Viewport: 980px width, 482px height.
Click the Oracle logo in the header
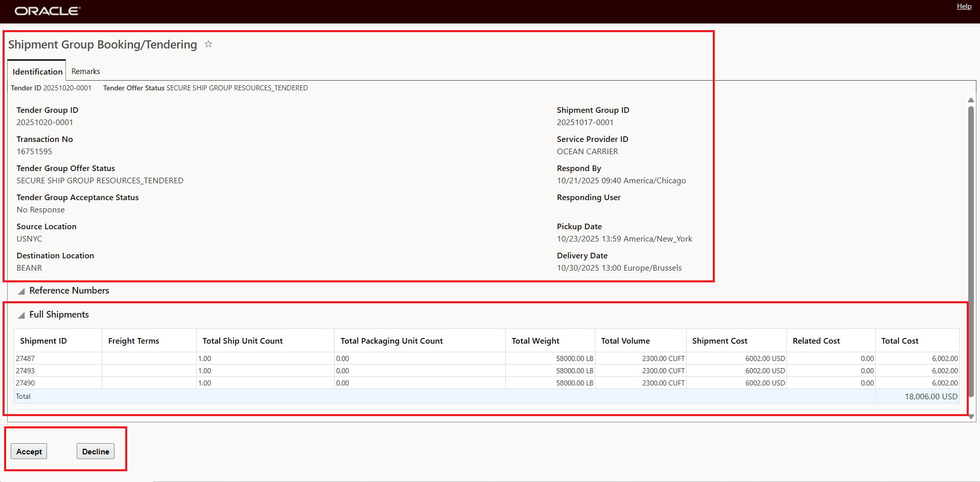[47, 11]
